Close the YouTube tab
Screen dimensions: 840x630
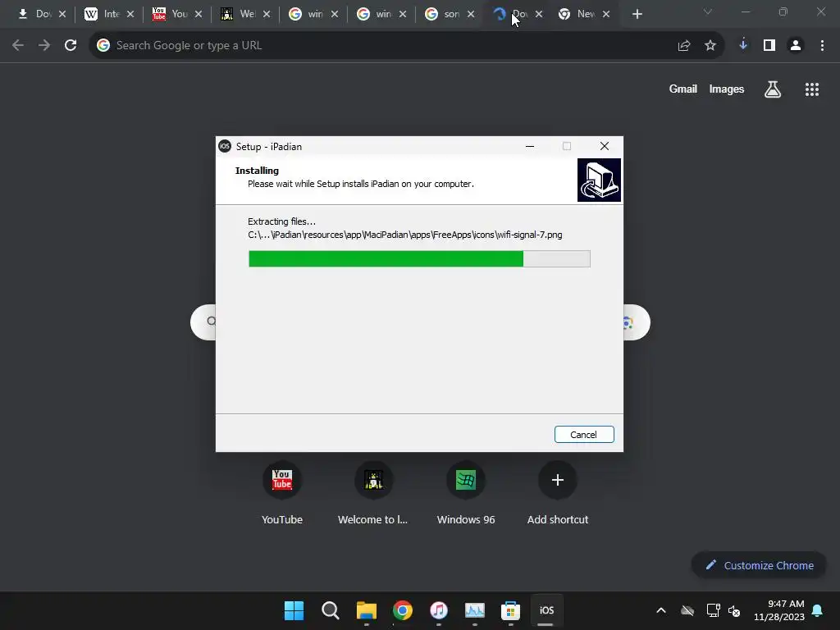[199, 15]
